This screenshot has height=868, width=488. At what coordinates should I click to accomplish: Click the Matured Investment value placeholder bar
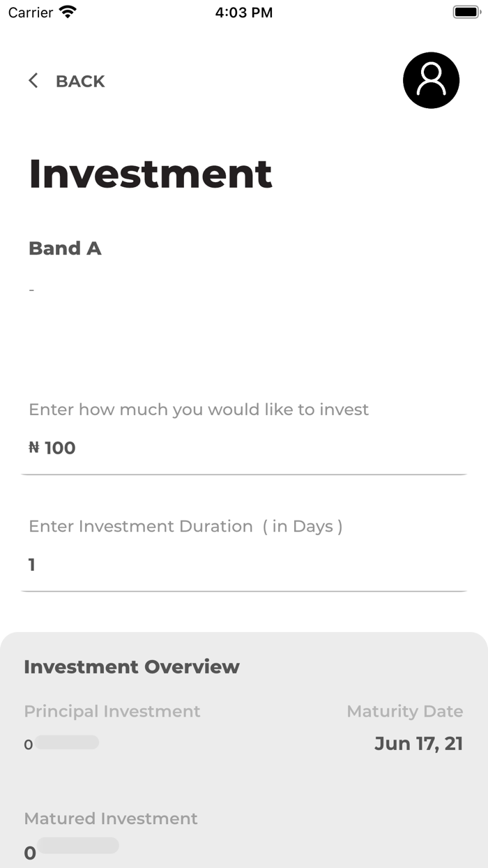pos(78,846)
